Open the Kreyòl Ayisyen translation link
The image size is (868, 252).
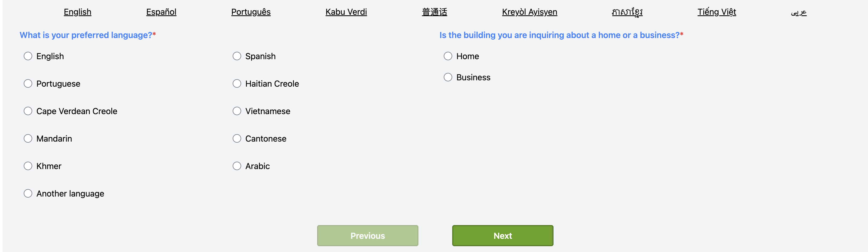point(529,12)
